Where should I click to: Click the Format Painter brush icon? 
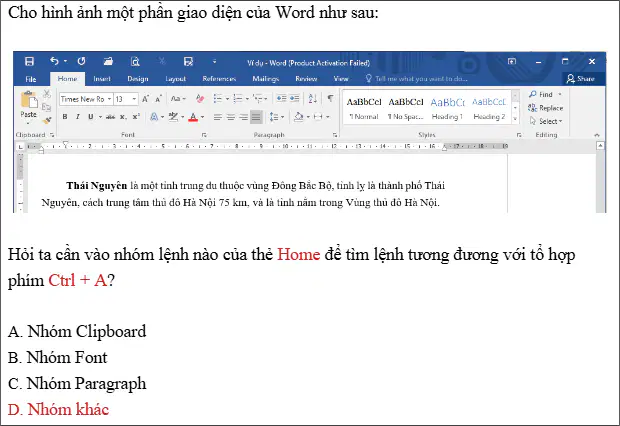[47, 119]
